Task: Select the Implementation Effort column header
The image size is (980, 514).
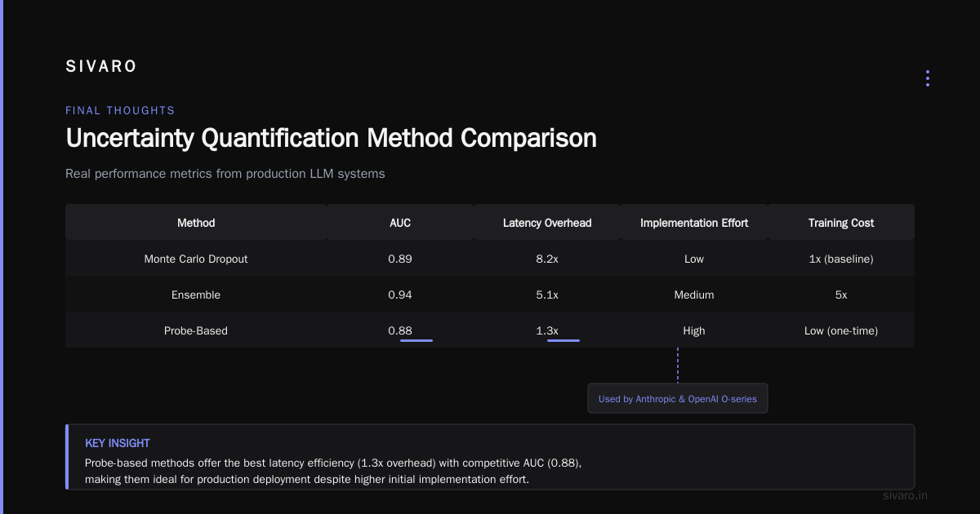Action: tap(694, 223)
